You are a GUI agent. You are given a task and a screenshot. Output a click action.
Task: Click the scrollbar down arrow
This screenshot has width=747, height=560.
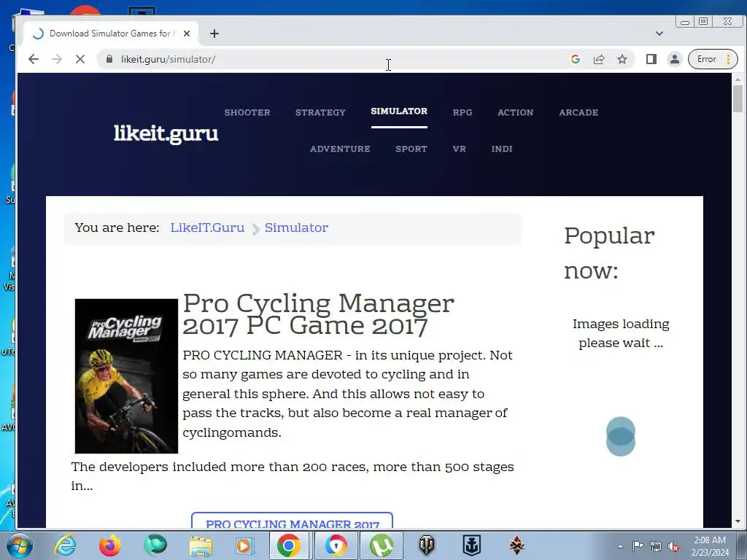pyautogui.click(x=738, y=521)
